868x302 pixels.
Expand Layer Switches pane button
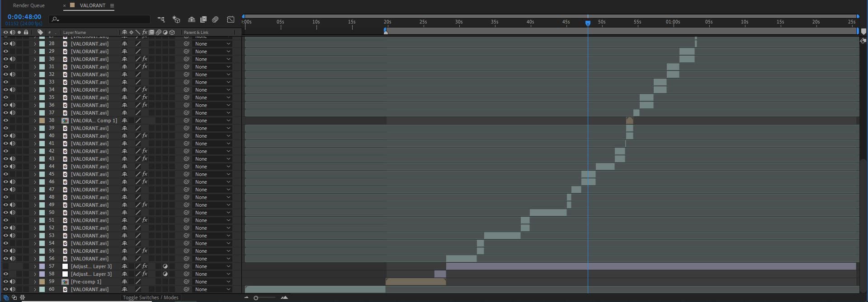tap(6, 297)
